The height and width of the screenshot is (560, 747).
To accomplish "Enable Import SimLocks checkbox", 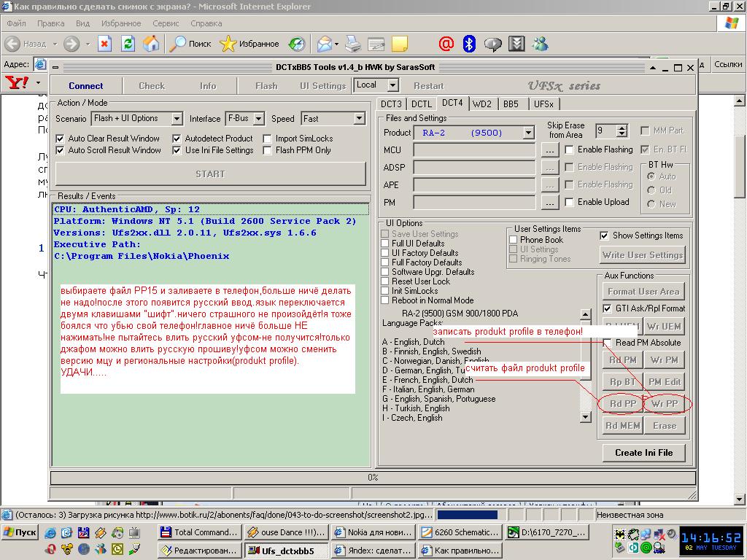I will click(267, 139).
